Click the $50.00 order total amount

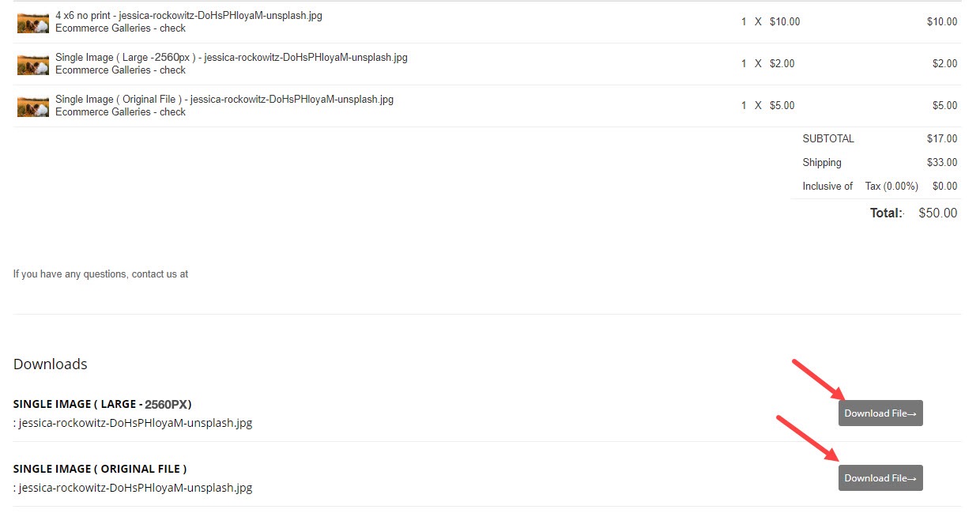938,213
